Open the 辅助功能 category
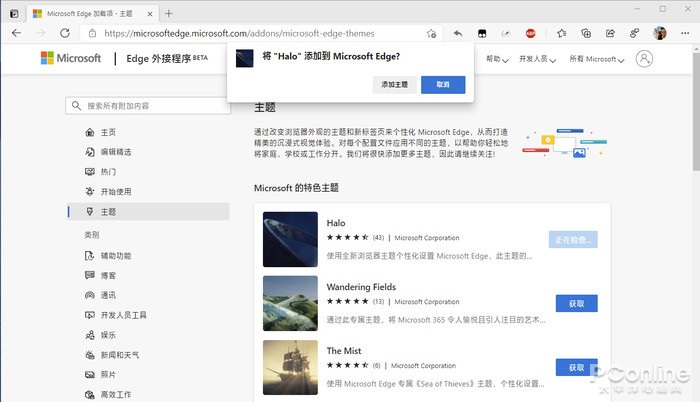This screenshot has height=402, width=700. [x=115, y=256]
